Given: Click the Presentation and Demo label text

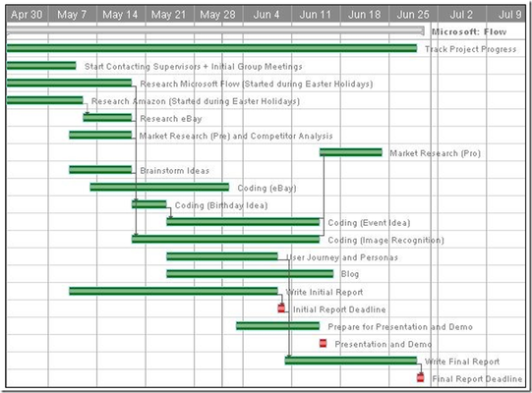Looking at the screenshot, I should (x=384, y=344).
